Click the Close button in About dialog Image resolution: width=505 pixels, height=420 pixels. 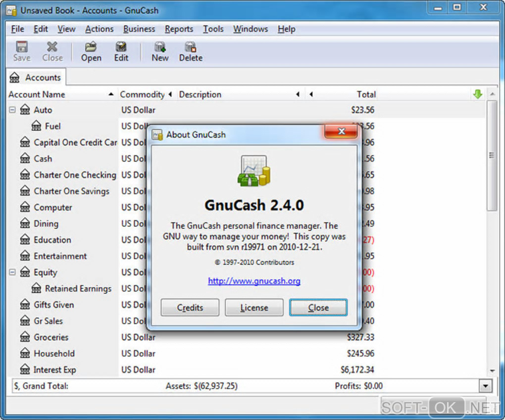pos(318,308)
